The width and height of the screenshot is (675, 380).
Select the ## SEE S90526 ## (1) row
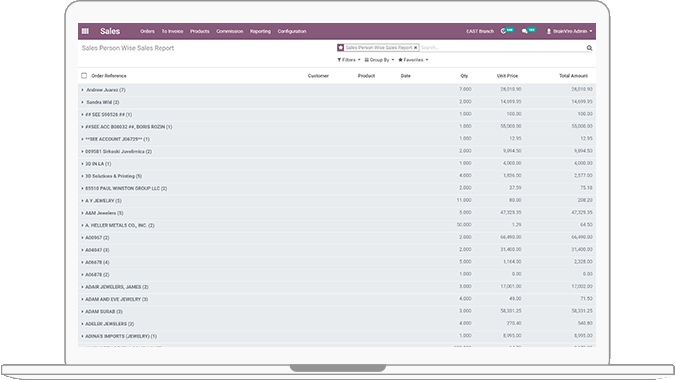337,114
